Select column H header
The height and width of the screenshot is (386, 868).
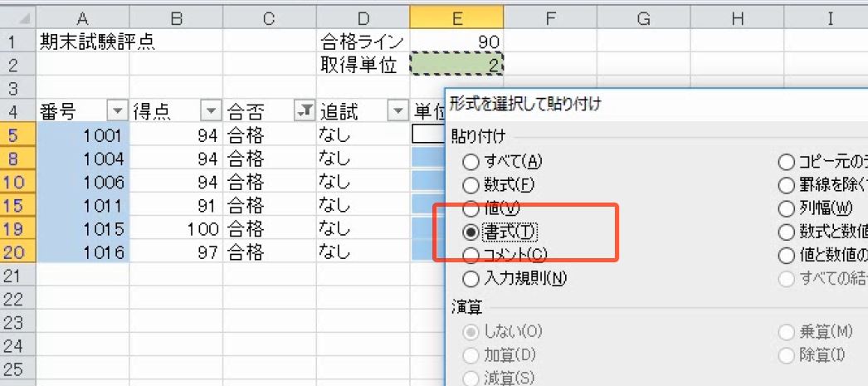tap(738, 18)
